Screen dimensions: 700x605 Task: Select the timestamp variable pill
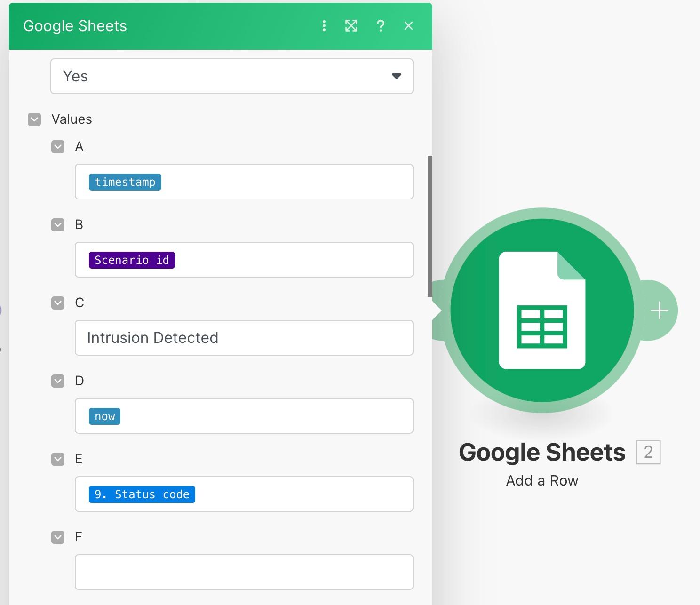click(125, 182)
